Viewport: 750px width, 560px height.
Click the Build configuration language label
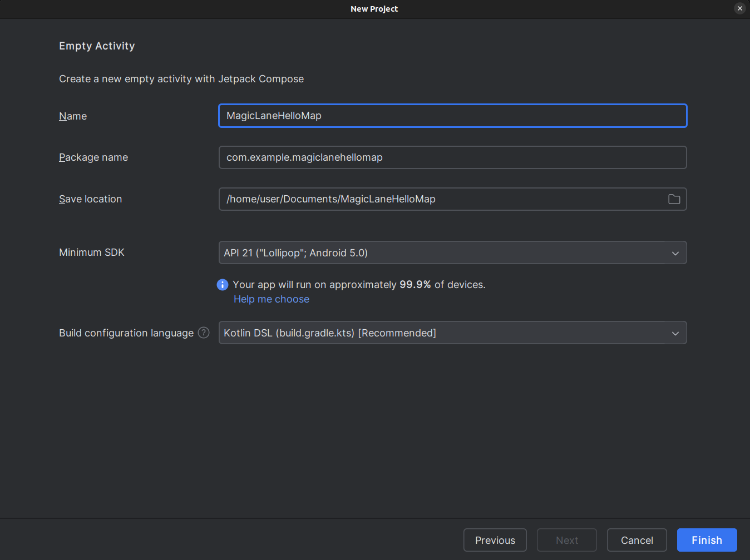(126, 333)
